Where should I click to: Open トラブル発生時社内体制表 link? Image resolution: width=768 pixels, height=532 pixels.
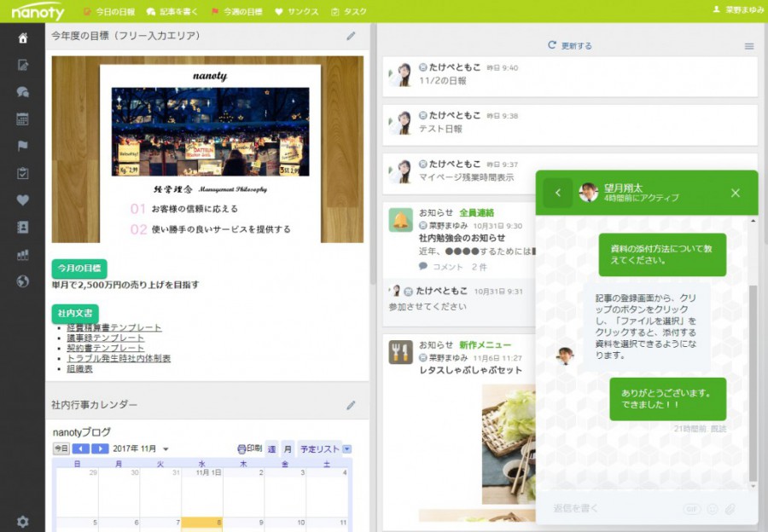pyautogui.click(x=119, y=358)
